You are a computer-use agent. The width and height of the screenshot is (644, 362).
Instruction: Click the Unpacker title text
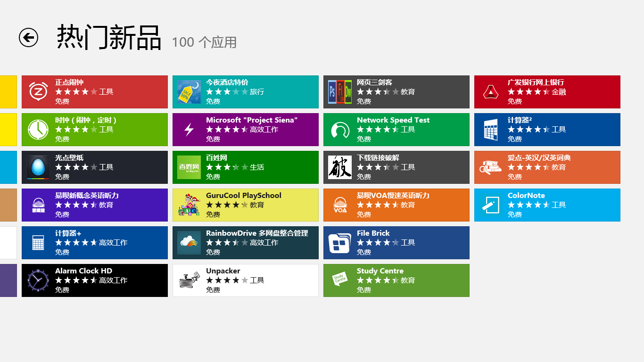223,271
